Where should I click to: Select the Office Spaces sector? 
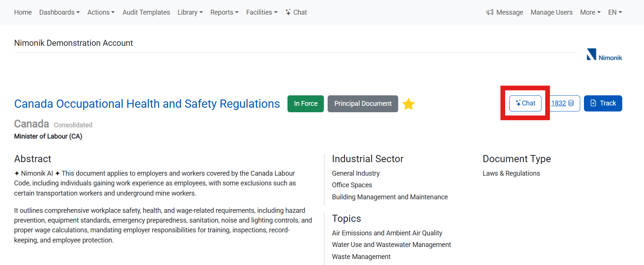coord(352,185)
